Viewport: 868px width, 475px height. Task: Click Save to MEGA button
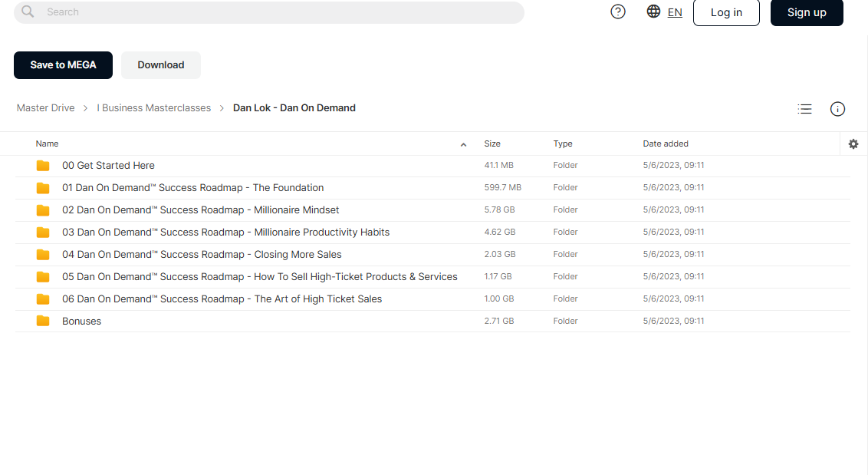click(x=63, y=65)
